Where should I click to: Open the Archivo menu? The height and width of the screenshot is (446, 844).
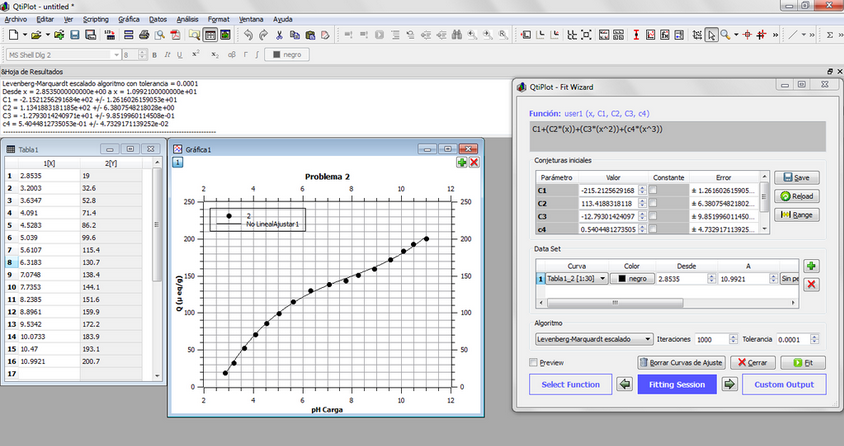coord(16,19)
